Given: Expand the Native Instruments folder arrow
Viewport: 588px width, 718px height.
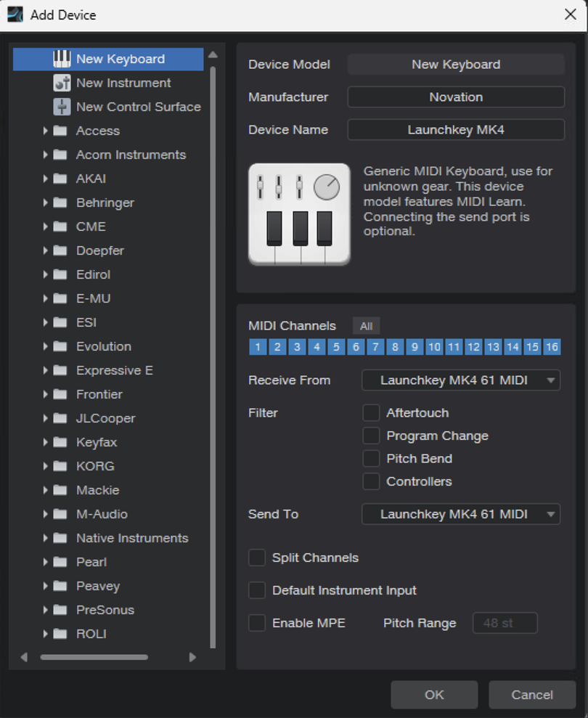Looking at the screenshot, I should (45, 538).
